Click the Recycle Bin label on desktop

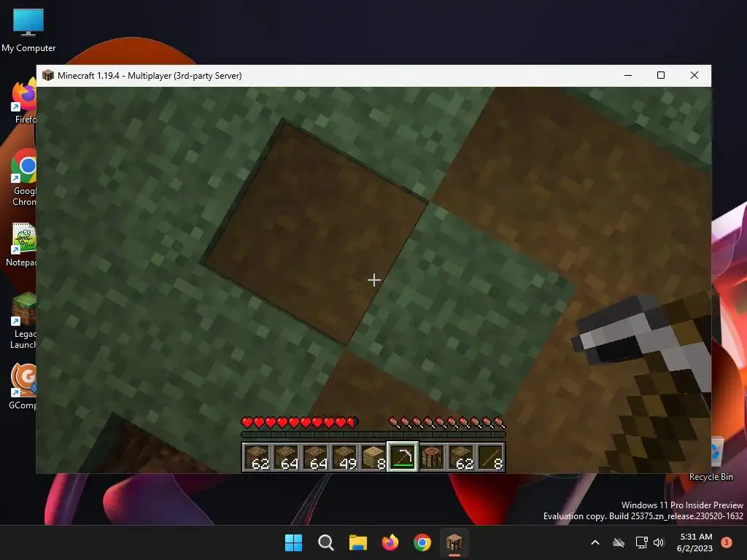click(711, 477)
